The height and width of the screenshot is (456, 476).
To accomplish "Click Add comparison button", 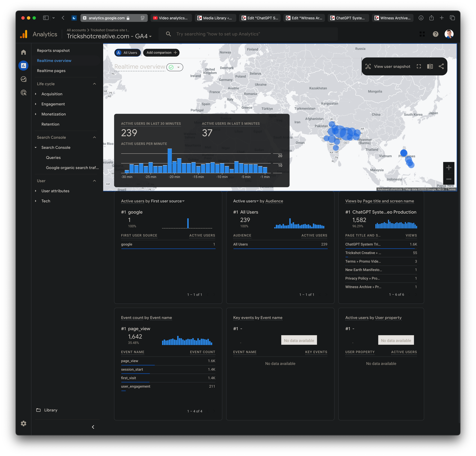I will tap(161, 53).
